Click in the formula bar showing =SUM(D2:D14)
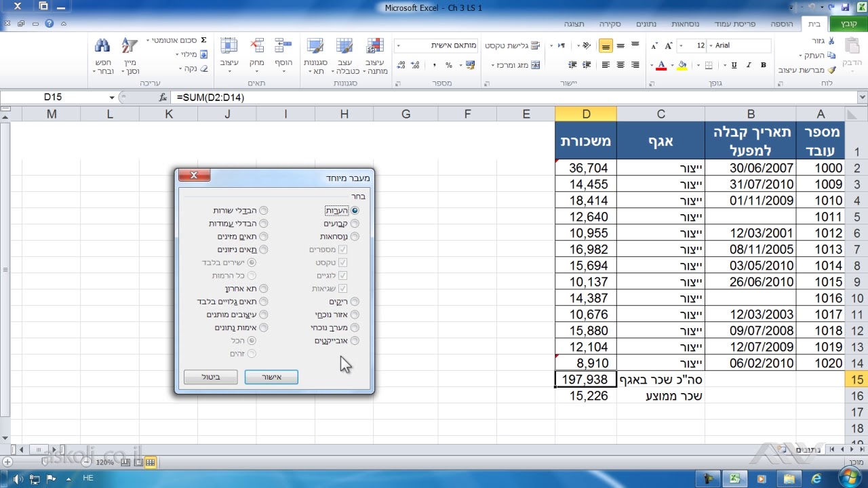The height and width of the screenshot is (488, 868). point(515,98)
